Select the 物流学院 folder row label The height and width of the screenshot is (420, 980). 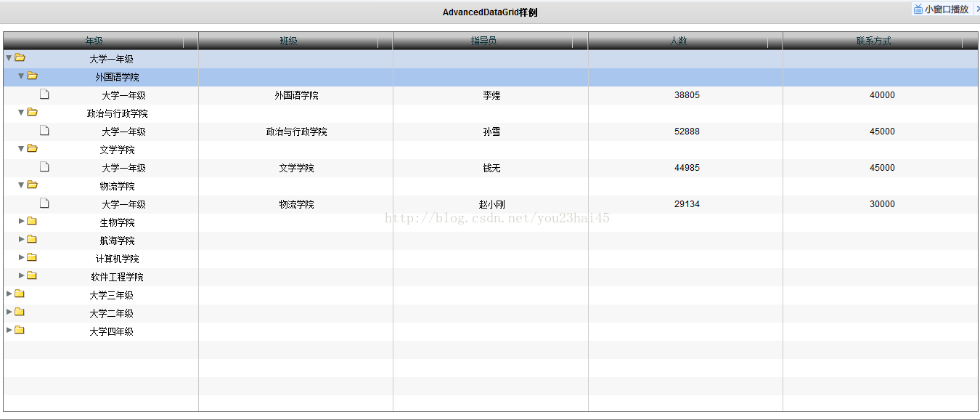tap(118, 186)
